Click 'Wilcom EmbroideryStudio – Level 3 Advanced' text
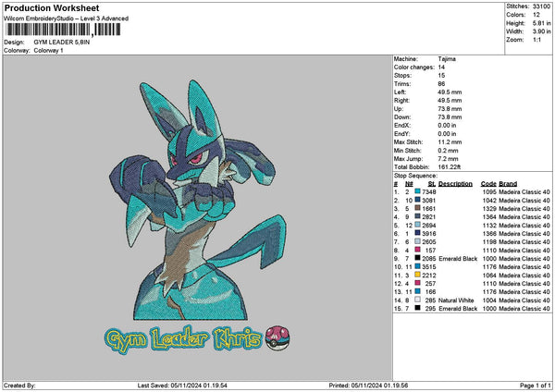The image size is (555, 392). 67,18
